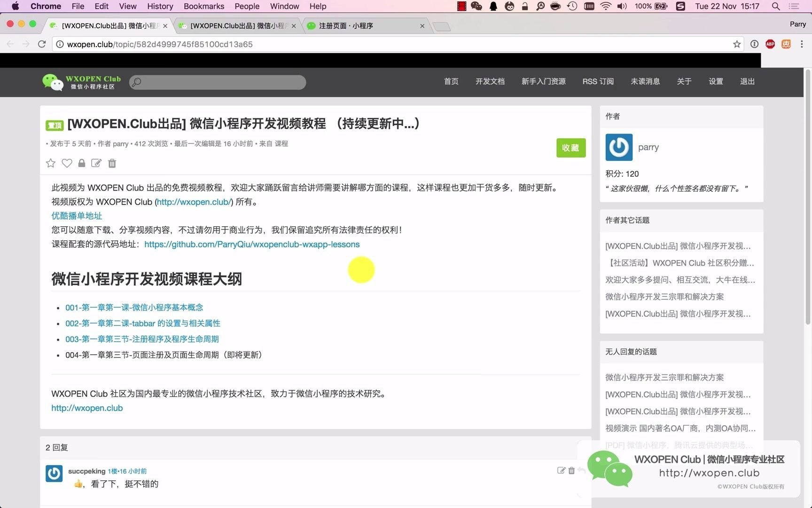Screen dimensions: 812x508
Task: Click the browser back arrow
Action: tap(10, 44)
